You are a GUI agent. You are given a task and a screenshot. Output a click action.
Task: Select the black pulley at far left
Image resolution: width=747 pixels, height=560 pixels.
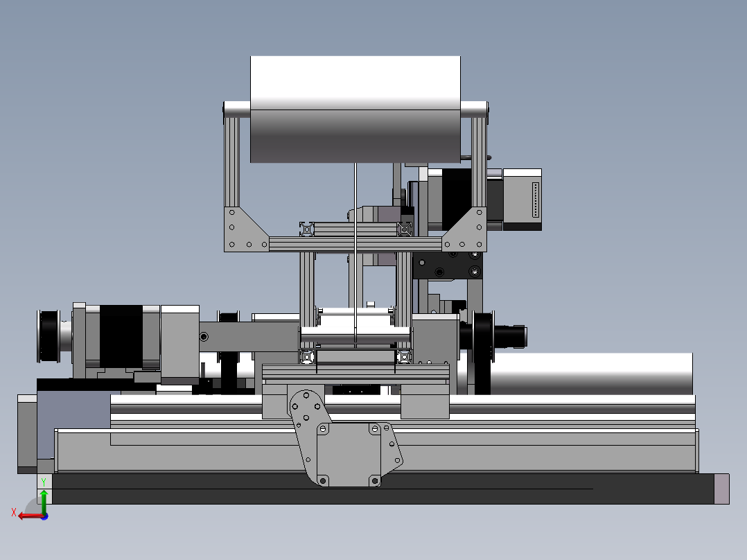coord(49,336)
